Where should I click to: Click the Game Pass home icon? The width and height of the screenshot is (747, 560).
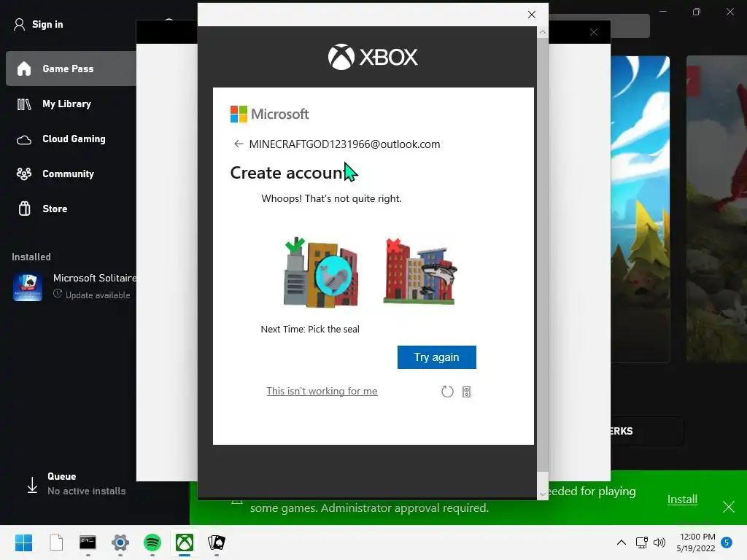pos(24,69)
